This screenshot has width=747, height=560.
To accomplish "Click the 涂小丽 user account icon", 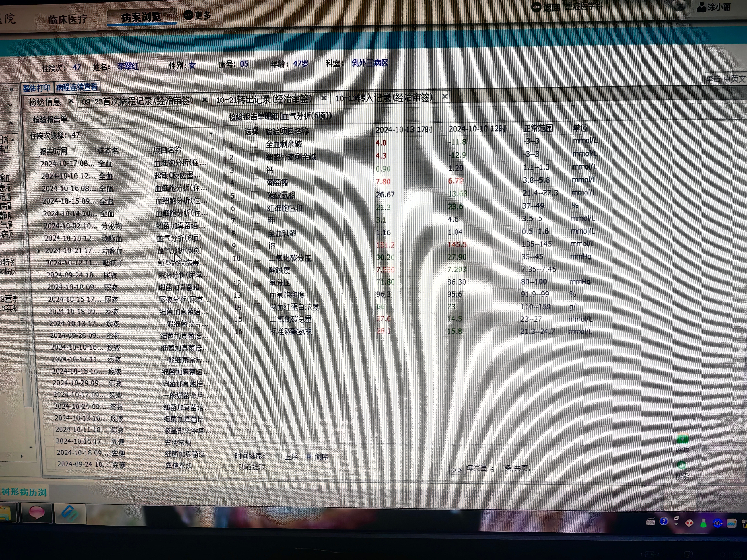I will coord(701,7).
